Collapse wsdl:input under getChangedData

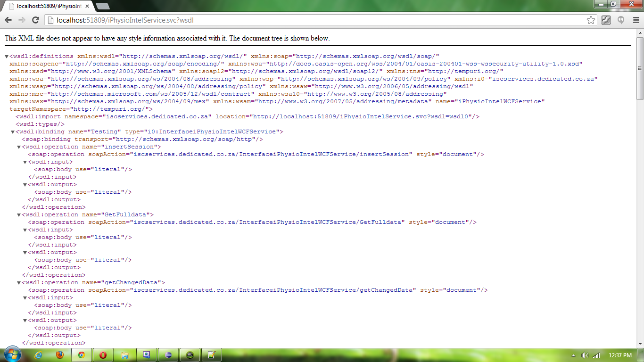tap(25, 298)
